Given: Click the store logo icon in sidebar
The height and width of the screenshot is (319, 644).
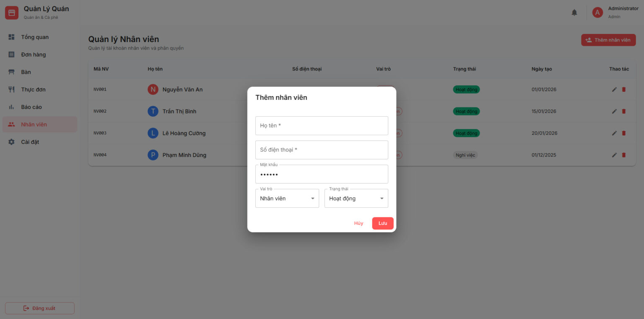Looking at the screenshot, I should [12, 13].
